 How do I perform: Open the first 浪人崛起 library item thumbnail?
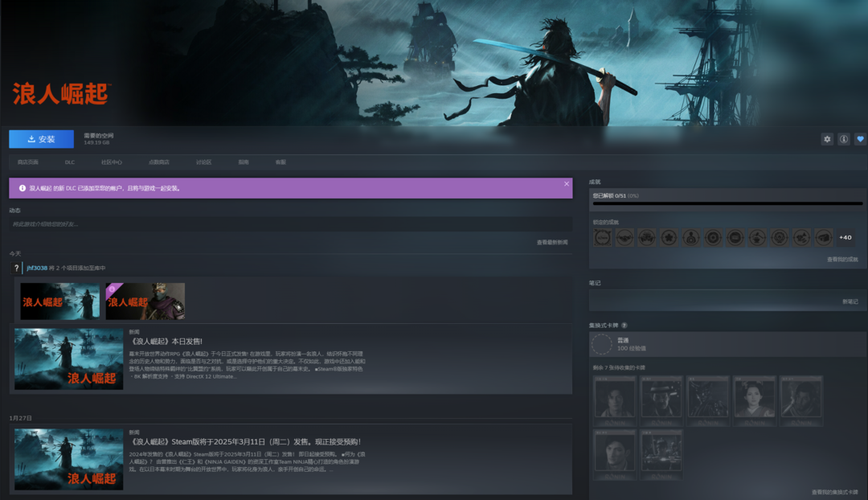pos(59,301)
